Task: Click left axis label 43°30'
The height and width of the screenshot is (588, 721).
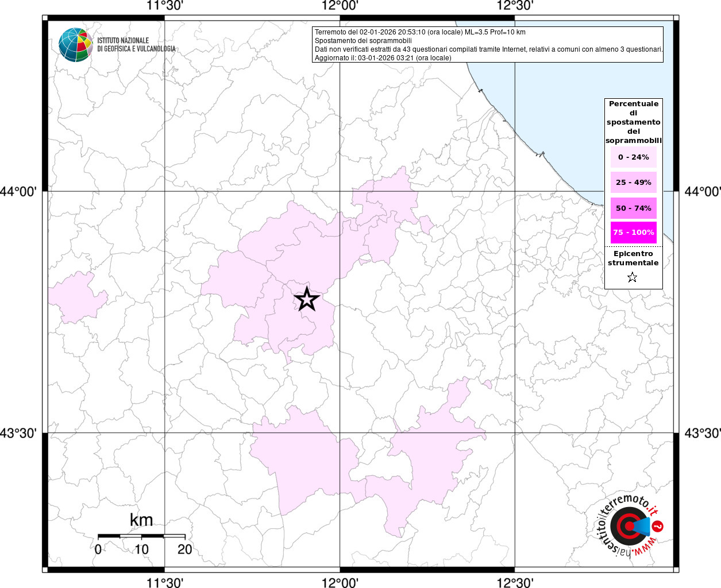Action: 18,433
